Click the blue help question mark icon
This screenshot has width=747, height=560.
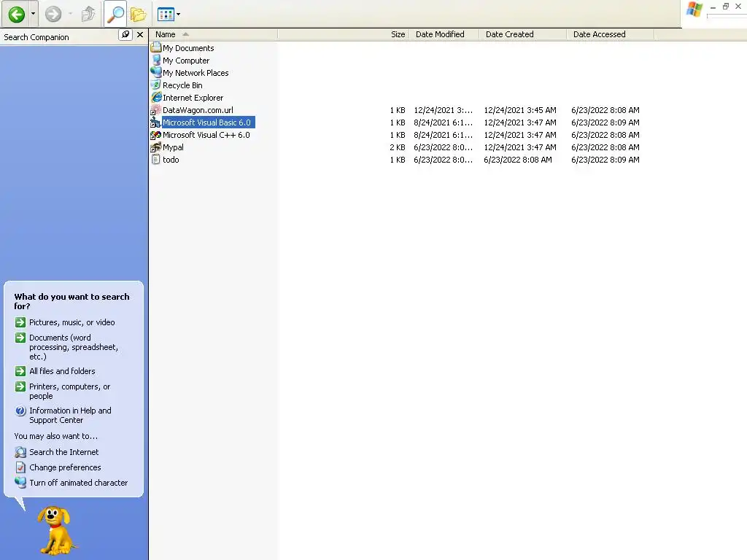coord(20,411)
